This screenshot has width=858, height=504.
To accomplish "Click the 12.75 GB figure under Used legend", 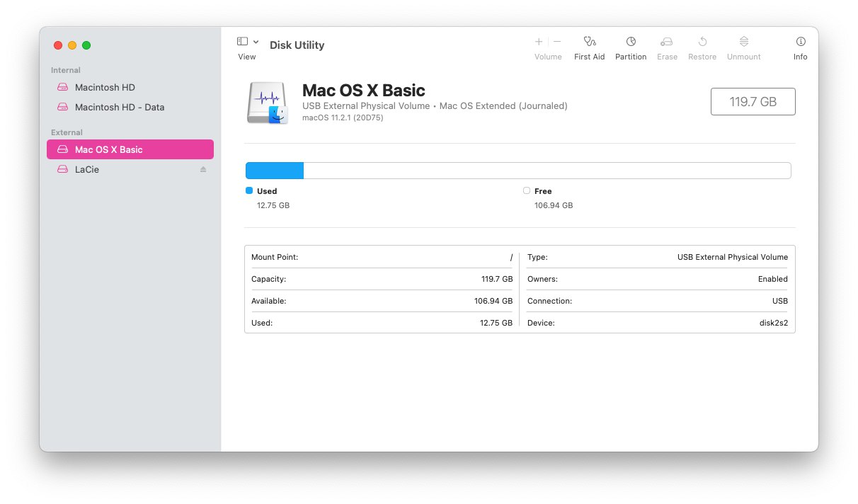I will click(x=273, y=205).
